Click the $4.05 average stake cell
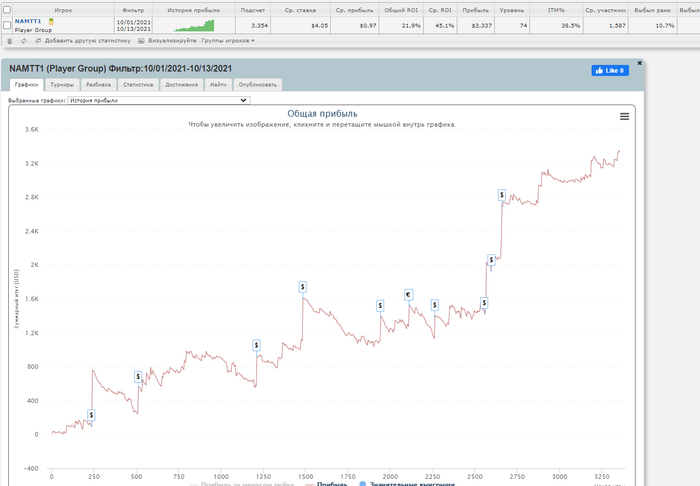 click(300, 25)
